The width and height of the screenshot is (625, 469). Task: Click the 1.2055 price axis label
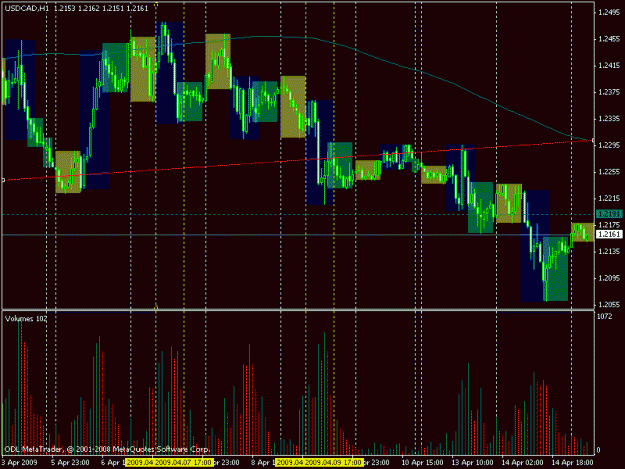(609, 305)
